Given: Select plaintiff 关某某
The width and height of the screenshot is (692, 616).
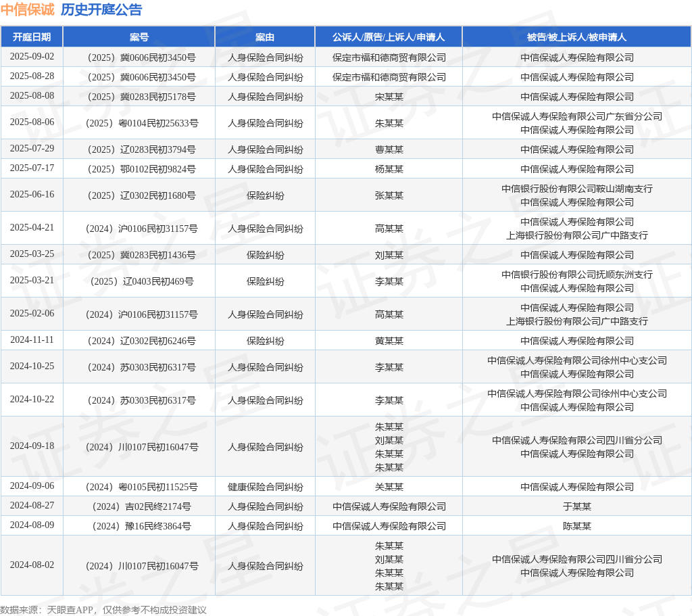Looking at the screenshot, I should [389, 487].
